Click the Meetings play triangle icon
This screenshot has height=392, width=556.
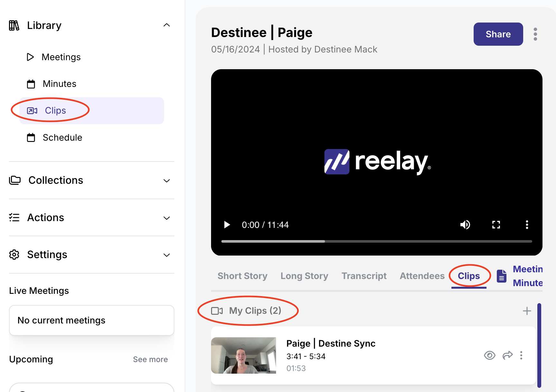point(30,57)
